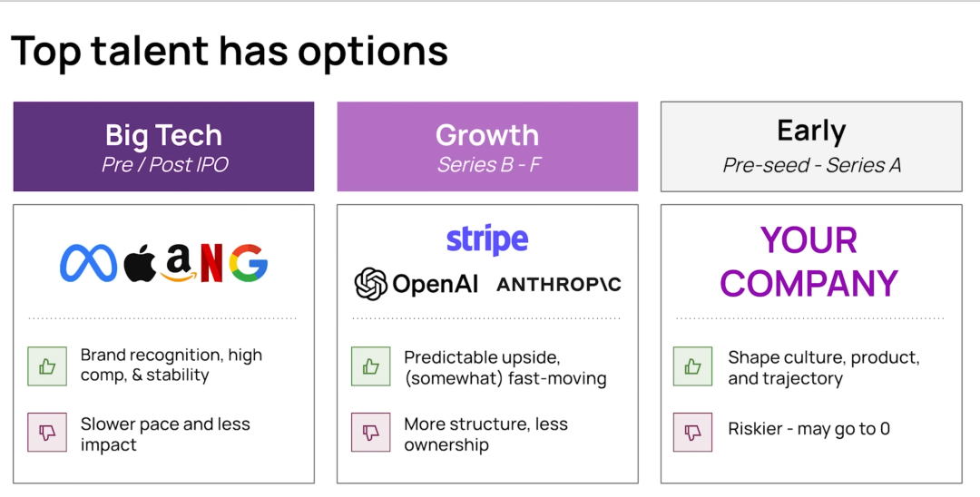Click the thumbs-down icon beside More structure
Image resolution: width=980 pixels, height=497 pixels.
coord(370,433)
